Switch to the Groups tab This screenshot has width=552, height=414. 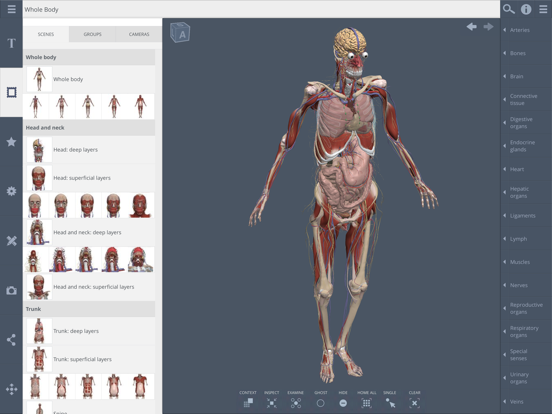point(92,34)
